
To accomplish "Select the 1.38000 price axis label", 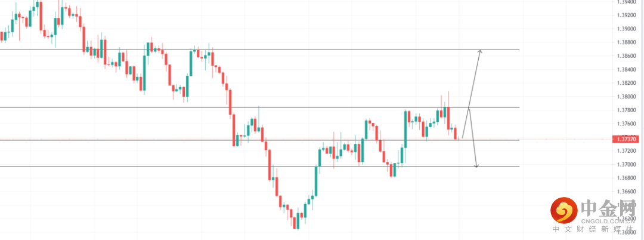I will [x=626, y=97].
